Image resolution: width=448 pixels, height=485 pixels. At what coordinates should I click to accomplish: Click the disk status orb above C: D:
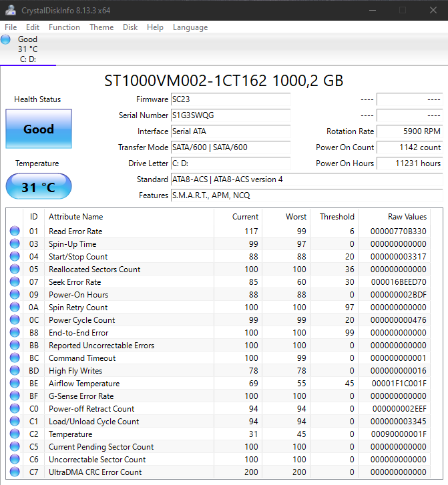click(5, 39)
